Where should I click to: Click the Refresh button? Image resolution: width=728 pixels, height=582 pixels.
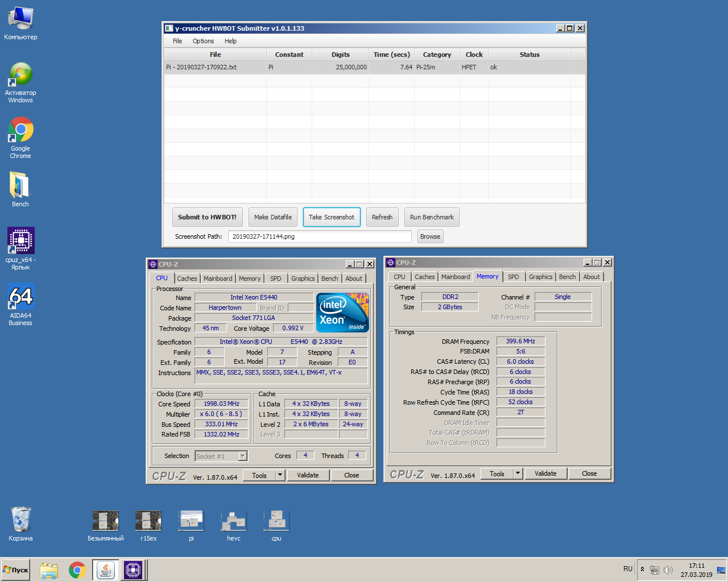point(382,217)
